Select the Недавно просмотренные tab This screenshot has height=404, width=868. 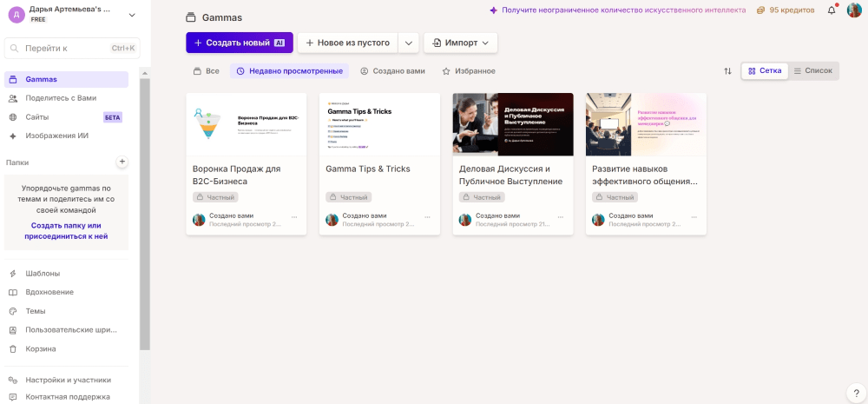(290, 71)
